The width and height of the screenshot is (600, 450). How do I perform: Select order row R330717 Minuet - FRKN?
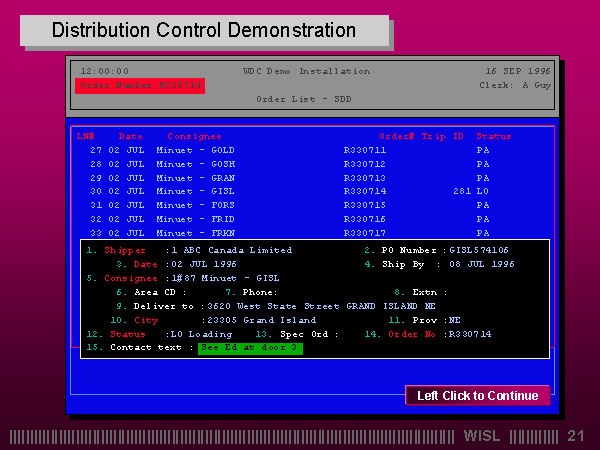(x=290, y=233)
